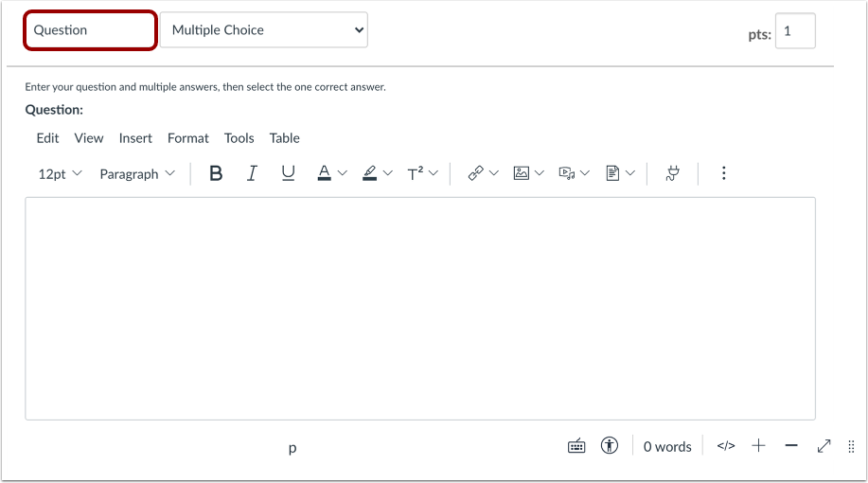Click the 0 words count button

pos(667,446)
